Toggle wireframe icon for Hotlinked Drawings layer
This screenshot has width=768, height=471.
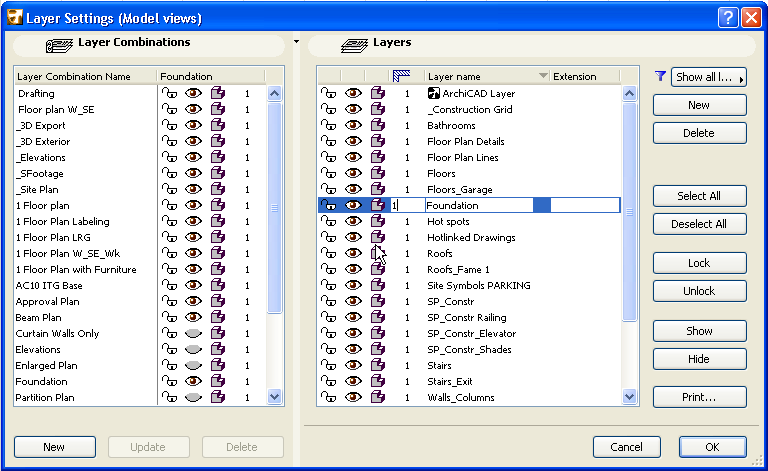pos(378,237)
